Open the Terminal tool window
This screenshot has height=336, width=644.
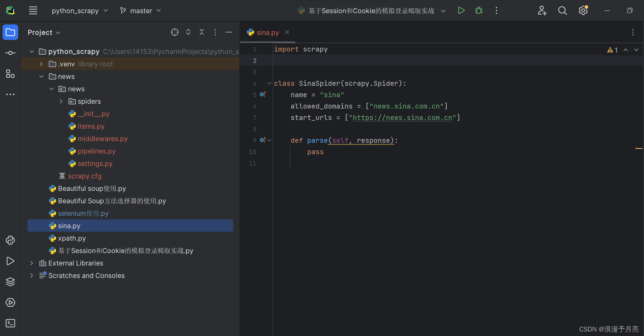pyautogui.click(x=10, y=323)
